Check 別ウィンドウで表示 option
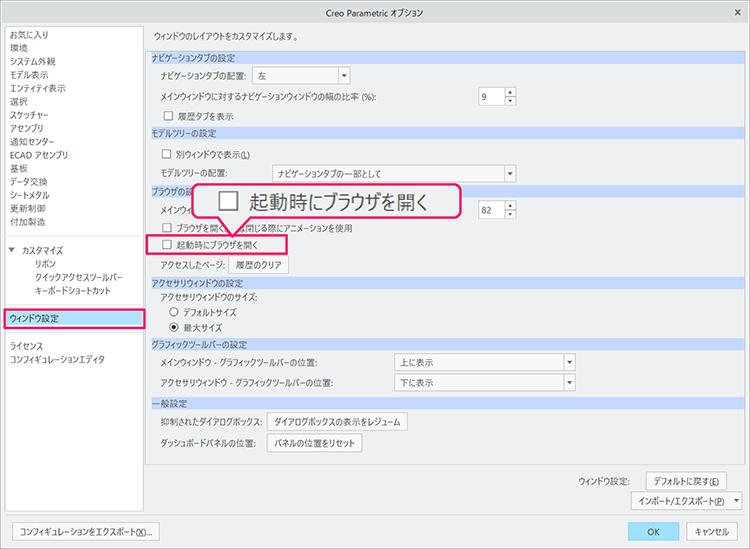The height and width of the screenshot is (549, 750). (x=167, y=155)
